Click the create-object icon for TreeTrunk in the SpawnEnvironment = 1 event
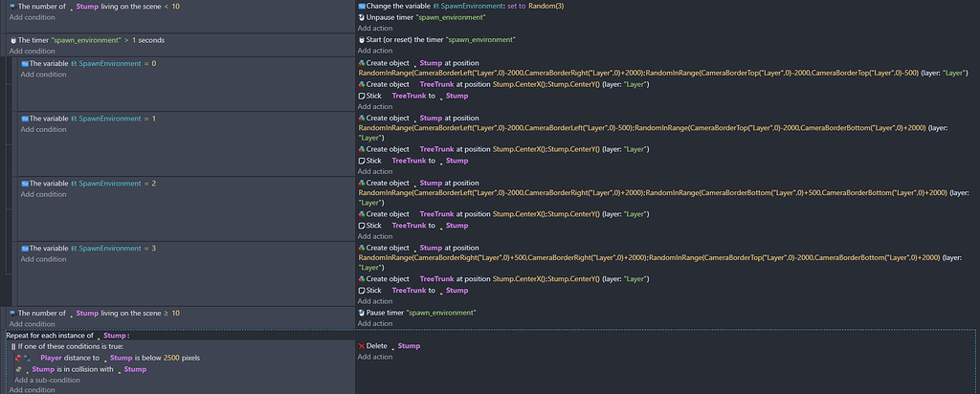The image size is (980, 394). tap(362, 149)
